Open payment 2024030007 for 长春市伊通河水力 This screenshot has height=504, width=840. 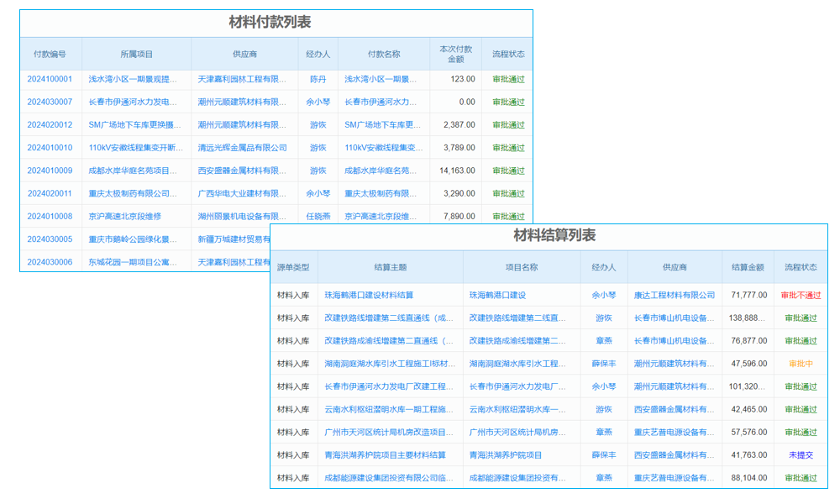tap(48, 102)
